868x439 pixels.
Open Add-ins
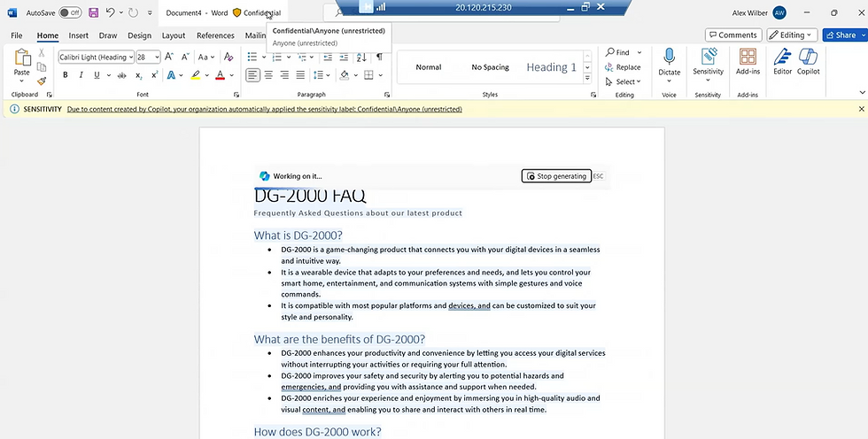coord(748,61)
